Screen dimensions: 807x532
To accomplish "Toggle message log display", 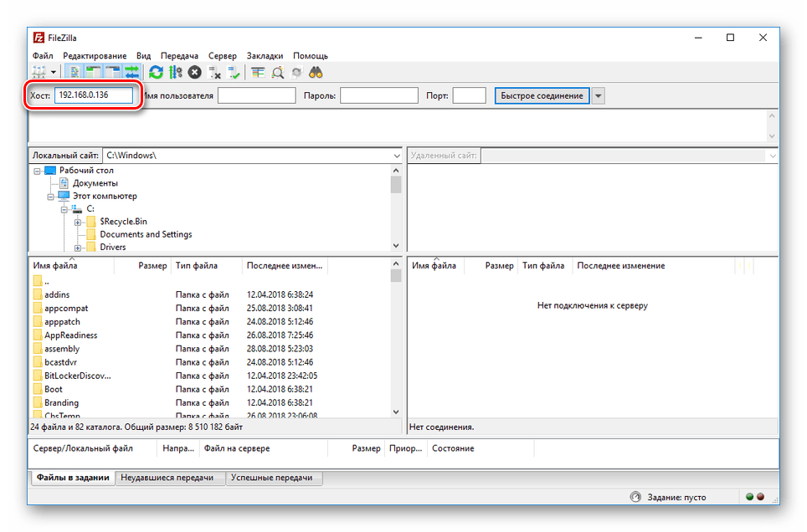I will pos(75,73).
